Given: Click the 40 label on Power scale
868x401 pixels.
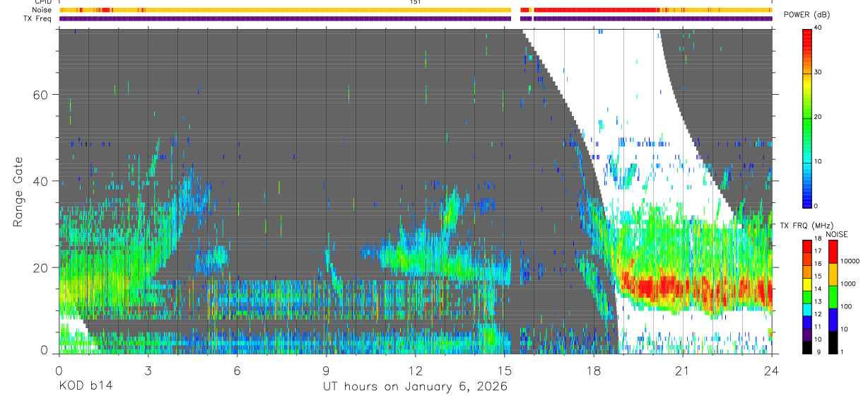Looking at the screenshot, I should [819, 28].
